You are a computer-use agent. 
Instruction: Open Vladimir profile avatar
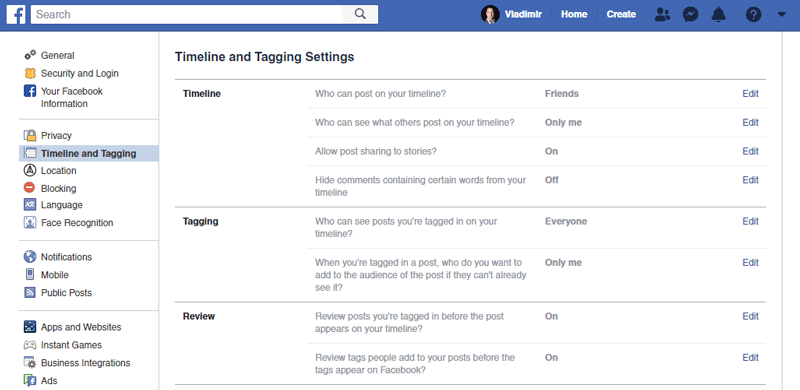coord(490,14)
